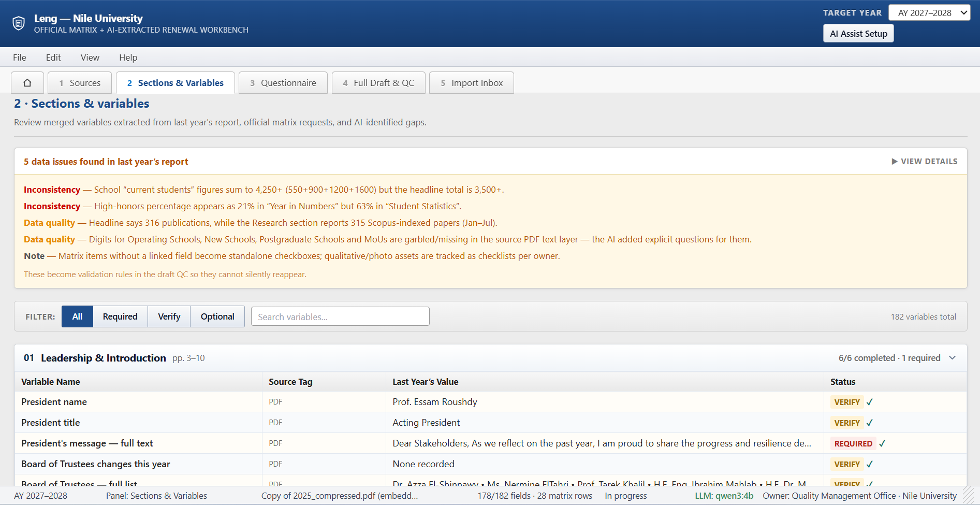Select the All filter option
Viewport: 980px width, 505px height.
coord(77,316)
